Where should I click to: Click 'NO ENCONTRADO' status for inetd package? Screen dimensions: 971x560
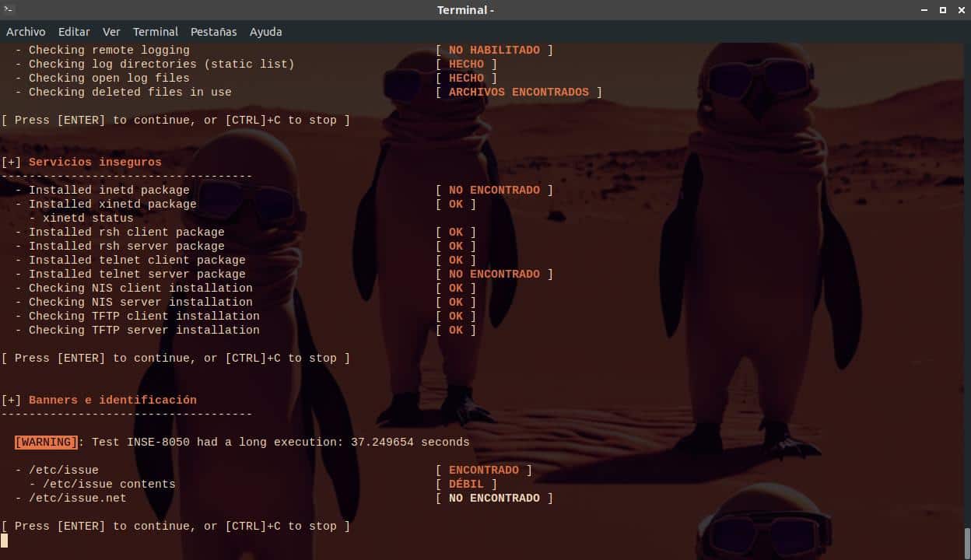coord(494,190)
